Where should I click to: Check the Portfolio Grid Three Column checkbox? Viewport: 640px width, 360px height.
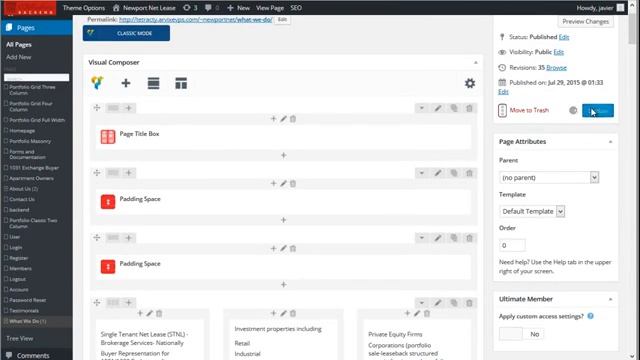6,87
